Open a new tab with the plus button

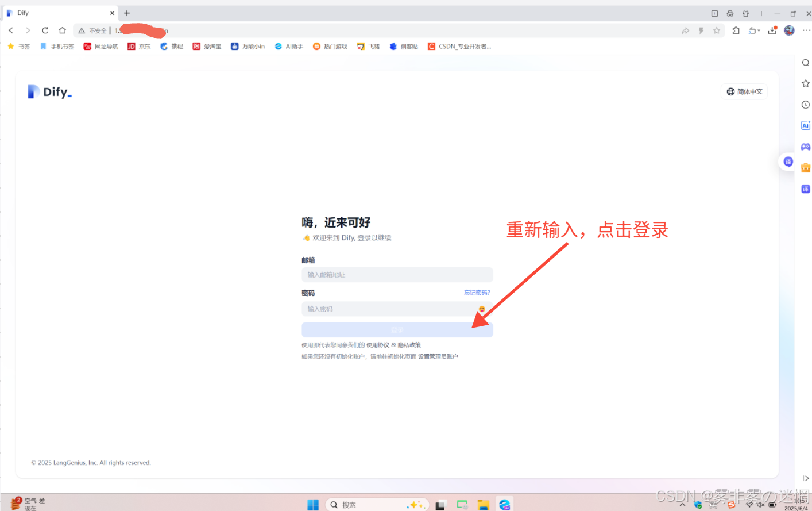pyautogui.click(x=127, y=13)
